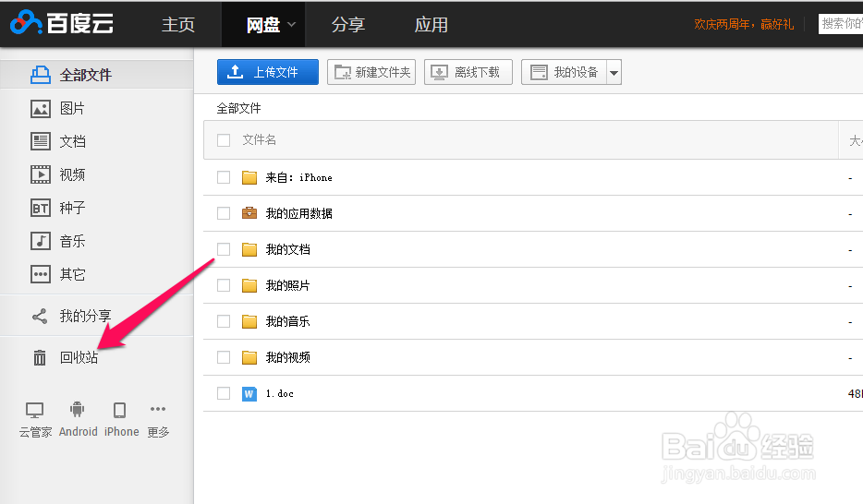Viewport: 863px width, 504px height.
Task: Click briefcase icon of 我的应用数据
Action: [x=249, y=212]
